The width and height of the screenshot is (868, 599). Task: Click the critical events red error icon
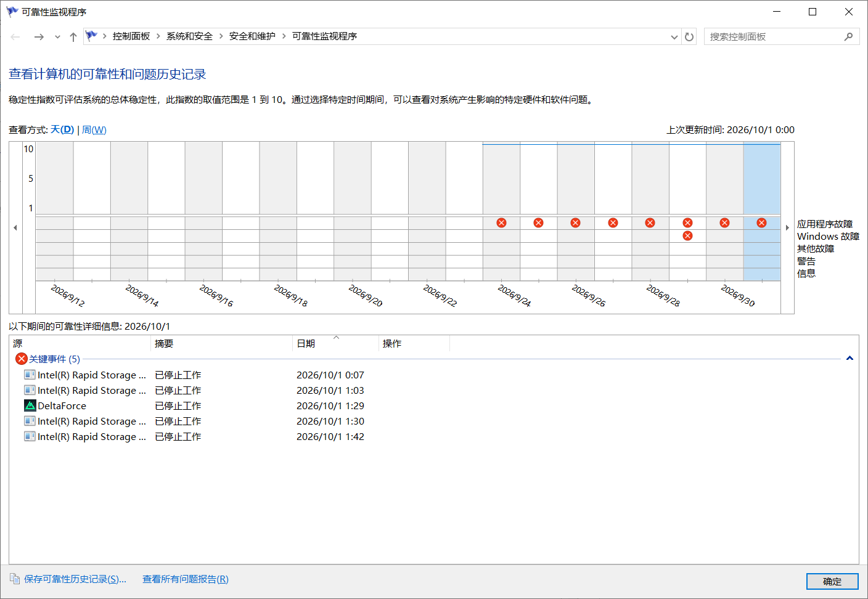click(22, 359)
